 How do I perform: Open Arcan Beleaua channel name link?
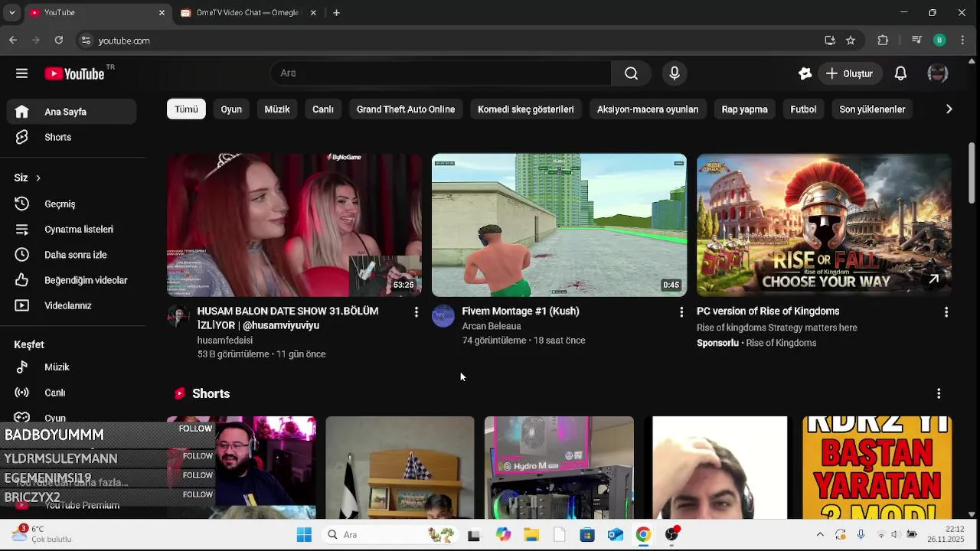point(492,326)
